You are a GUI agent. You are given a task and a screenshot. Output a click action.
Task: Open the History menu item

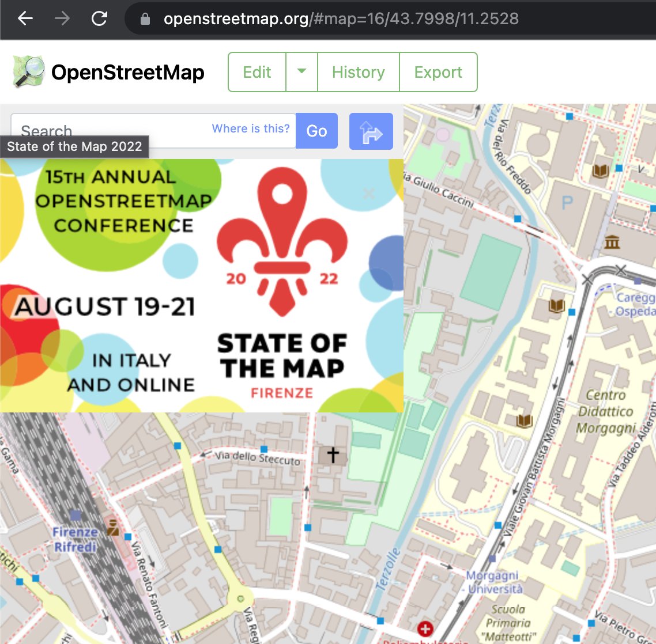pyautogui.click(x=358, y=71)
